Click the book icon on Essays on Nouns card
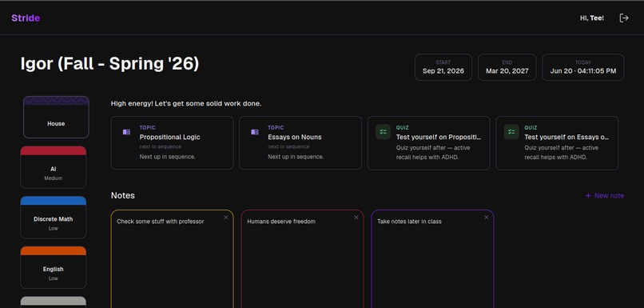The height and width of the screenshot is (308, 644). click(255, 132)
